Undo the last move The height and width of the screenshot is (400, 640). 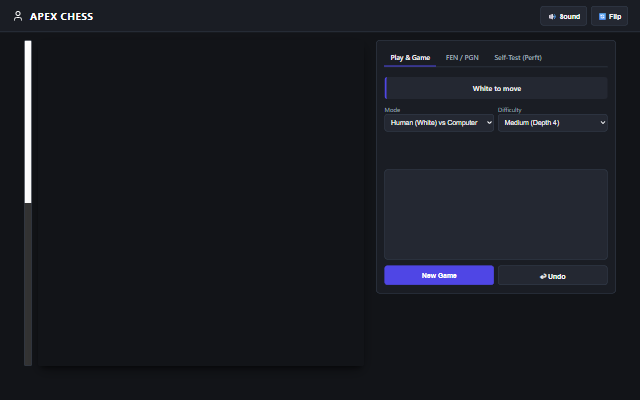click(553, 275)
